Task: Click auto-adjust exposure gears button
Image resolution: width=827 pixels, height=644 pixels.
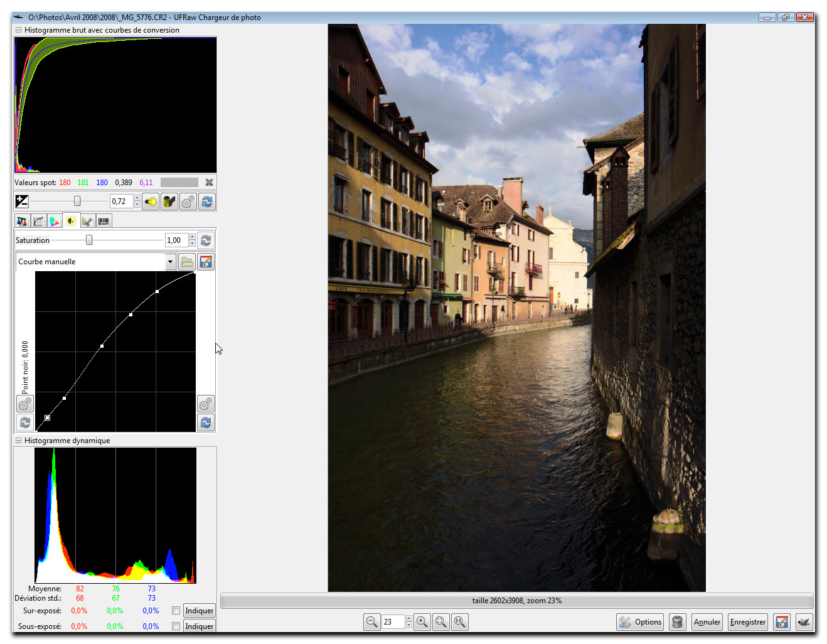Action: 188,201
